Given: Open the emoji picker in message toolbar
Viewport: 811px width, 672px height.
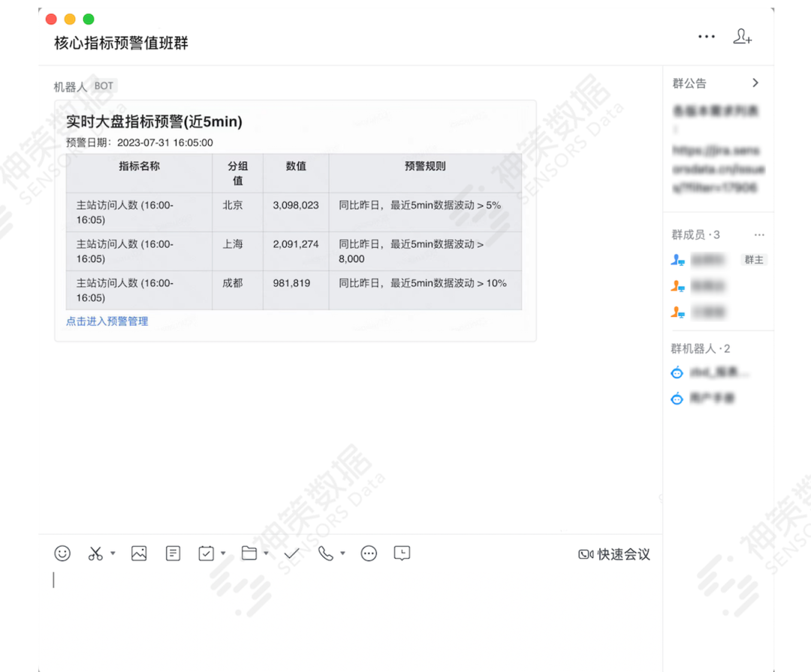Looking at the screenshot, I should click(62, 553).
